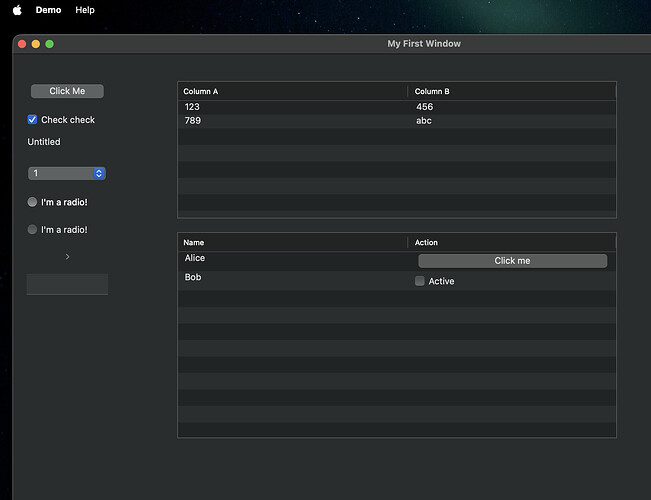Select the second I'm a radio! option
Viewport: 651px width, 500px height.
pos(32,229)
